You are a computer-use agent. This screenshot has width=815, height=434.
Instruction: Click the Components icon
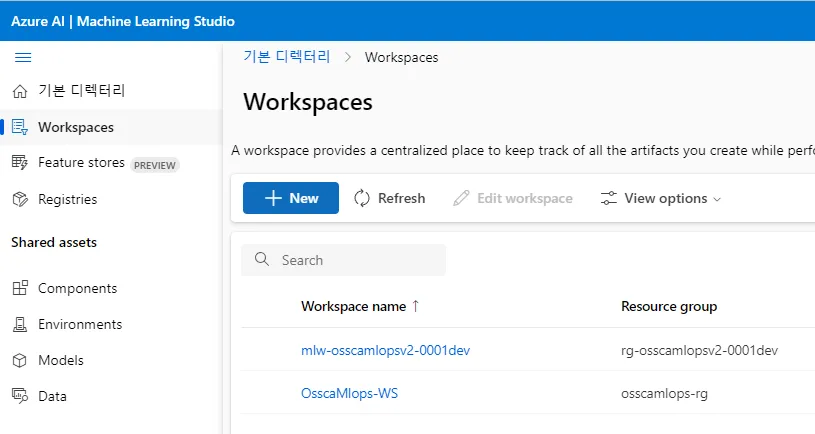[x=20, y=288]
